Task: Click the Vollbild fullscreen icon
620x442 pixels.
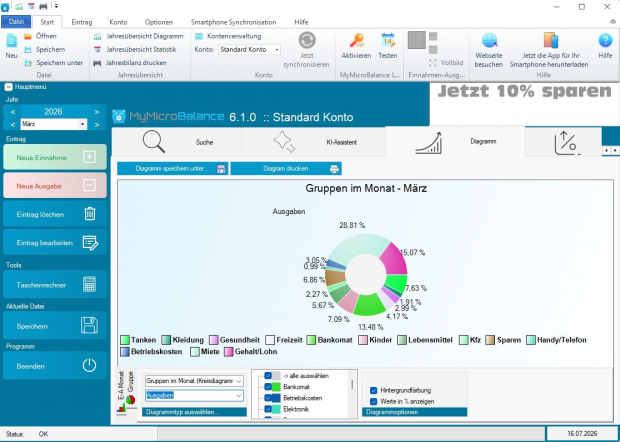Action: tap(433, 63)
